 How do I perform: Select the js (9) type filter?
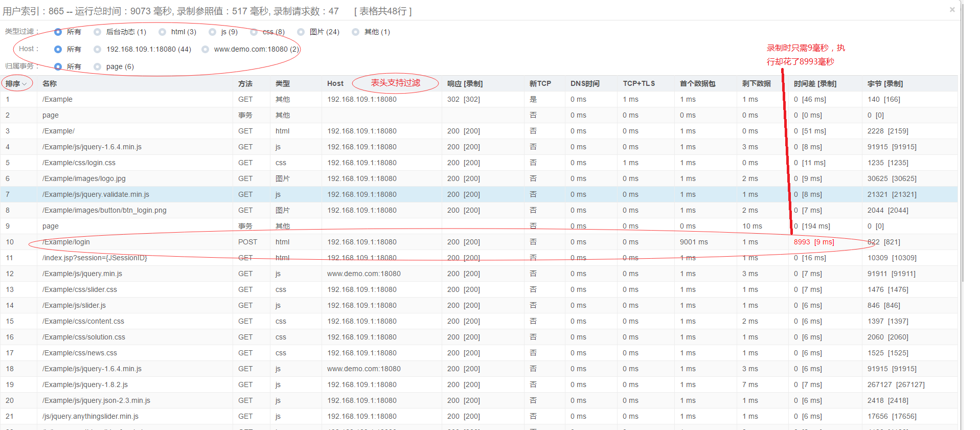click(x=213, y=32)
